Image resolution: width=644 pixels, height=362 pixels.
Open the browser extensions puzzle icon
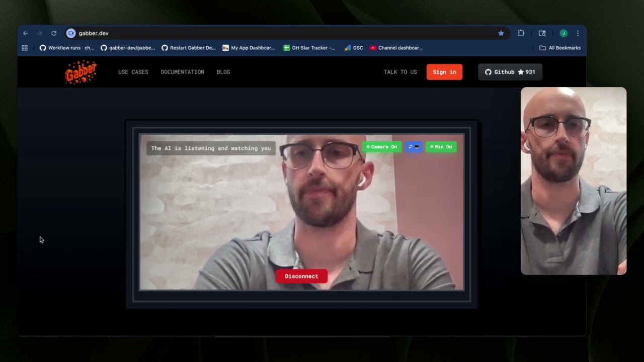[521, 33]
